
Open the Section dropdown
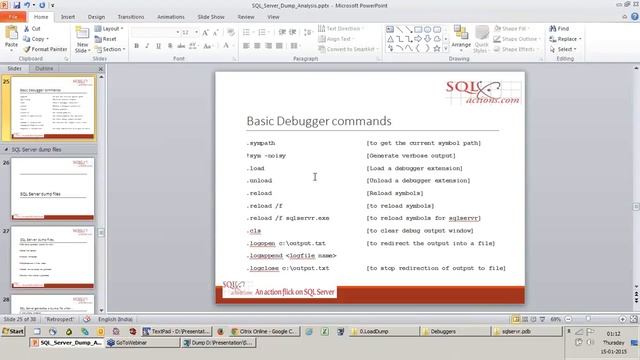click(x=110, y=49)
